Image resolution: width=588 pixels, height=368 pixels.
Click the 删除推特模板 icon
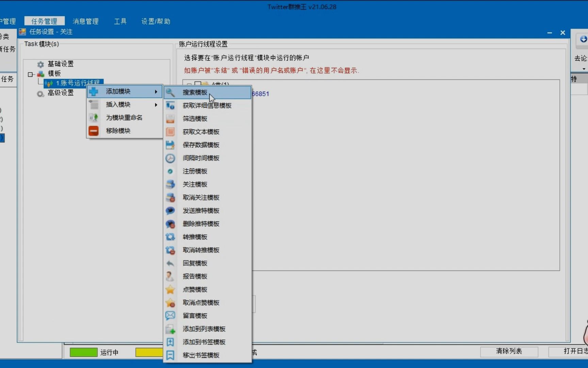click(x=170, y=224)
